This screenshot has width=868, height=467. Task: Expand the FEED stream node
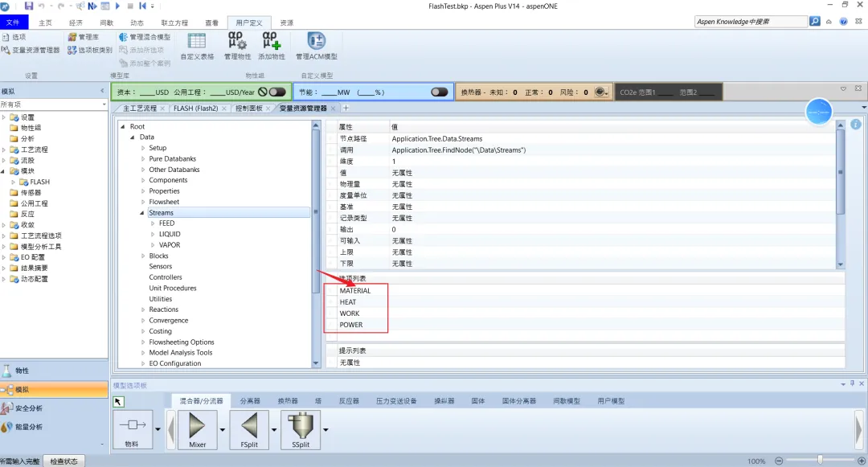pyautogui.click(x=153, y=223)
